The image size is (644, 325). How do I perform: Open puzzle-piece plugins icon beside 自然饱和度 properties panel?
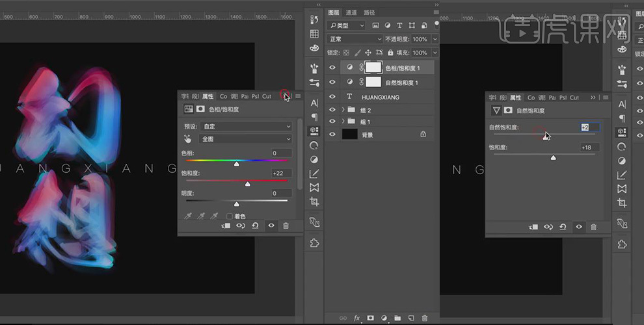[622, 244]
